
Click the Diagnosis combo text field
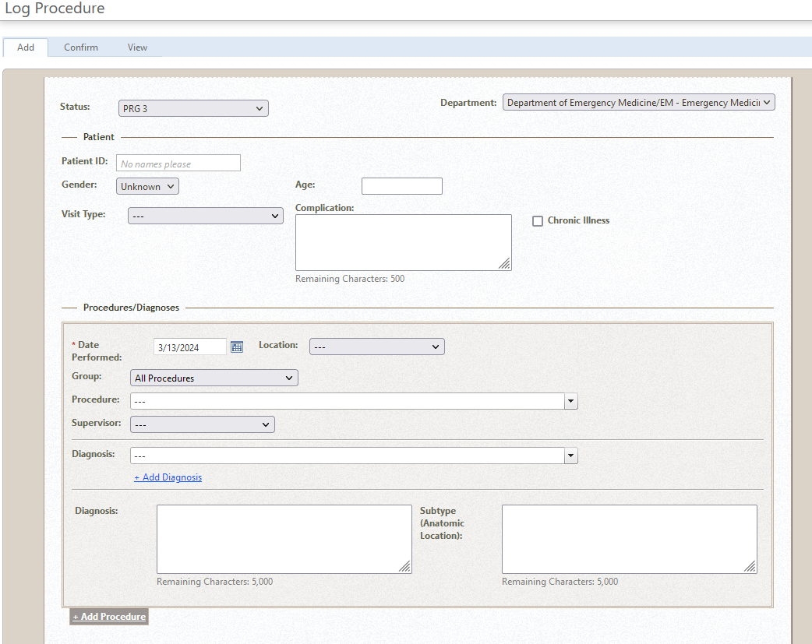click(x=347, y=456)
